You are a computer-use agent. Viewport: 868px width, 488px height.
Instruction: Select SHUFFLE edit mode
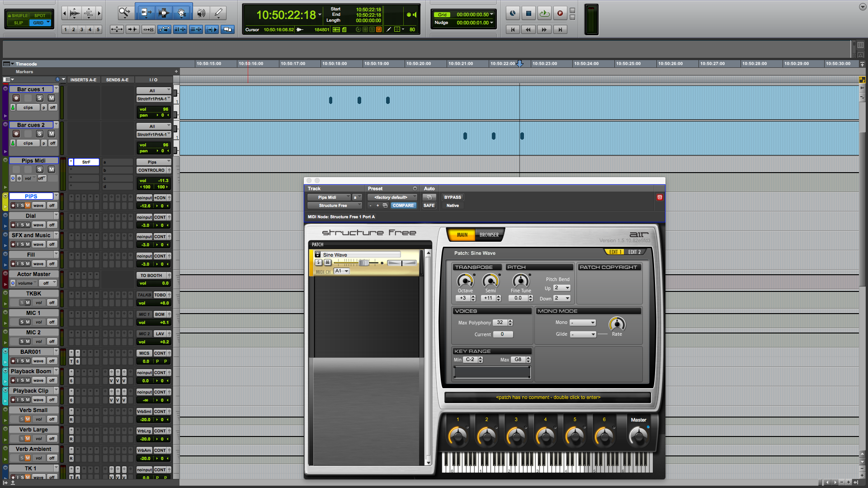(18, 15)
